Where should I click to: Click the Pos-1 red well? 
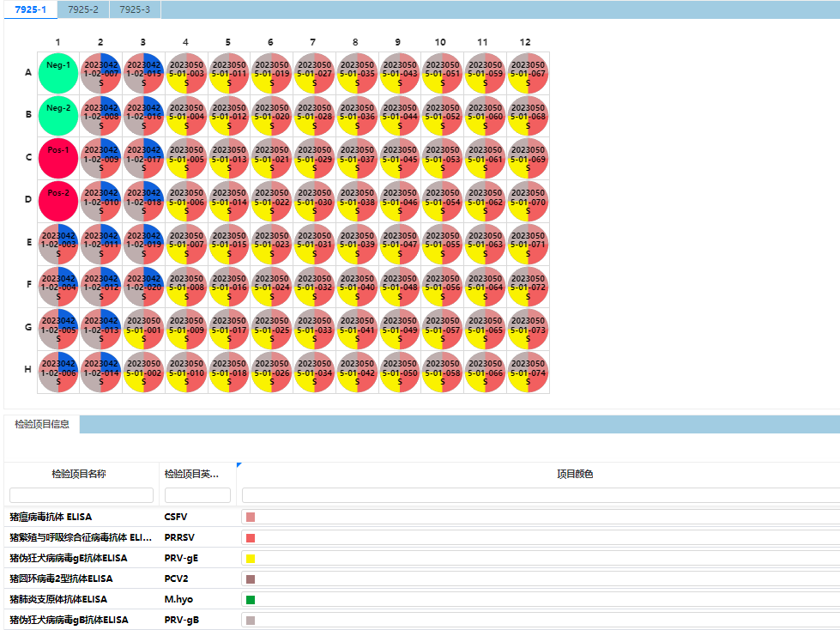(58, 158)
